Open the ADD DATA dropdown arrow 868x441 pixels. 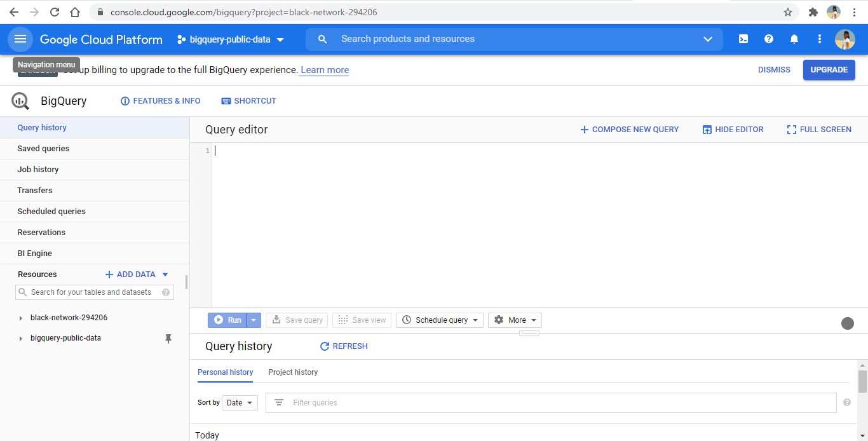[x=165, y=275]
